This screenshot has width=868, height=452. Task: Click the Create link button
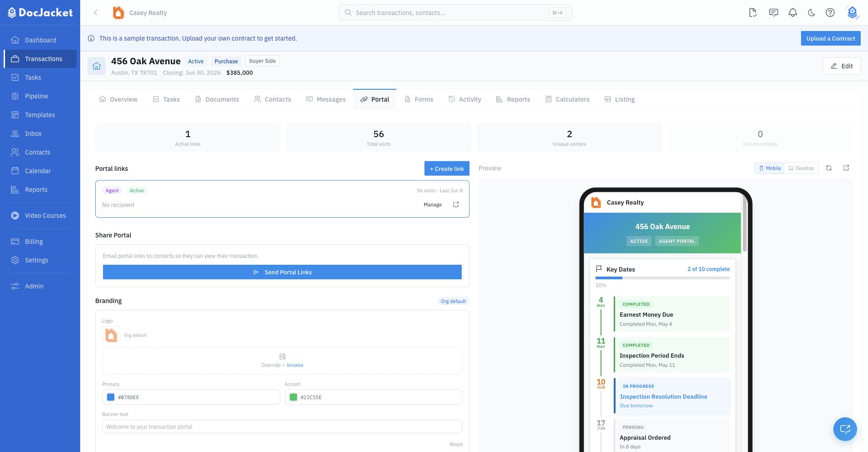pyautogui.click(x=447, y=169)
